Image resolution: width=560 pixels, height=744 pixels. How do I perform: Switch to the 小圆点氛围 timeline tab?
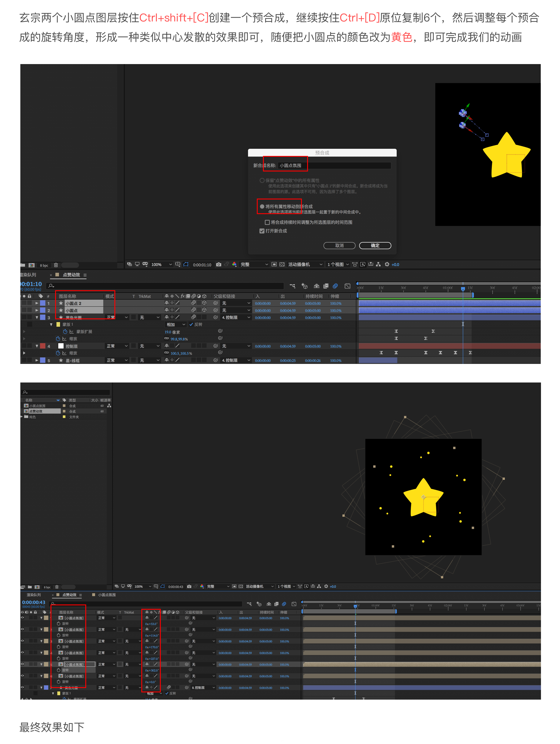coord(107,595)
